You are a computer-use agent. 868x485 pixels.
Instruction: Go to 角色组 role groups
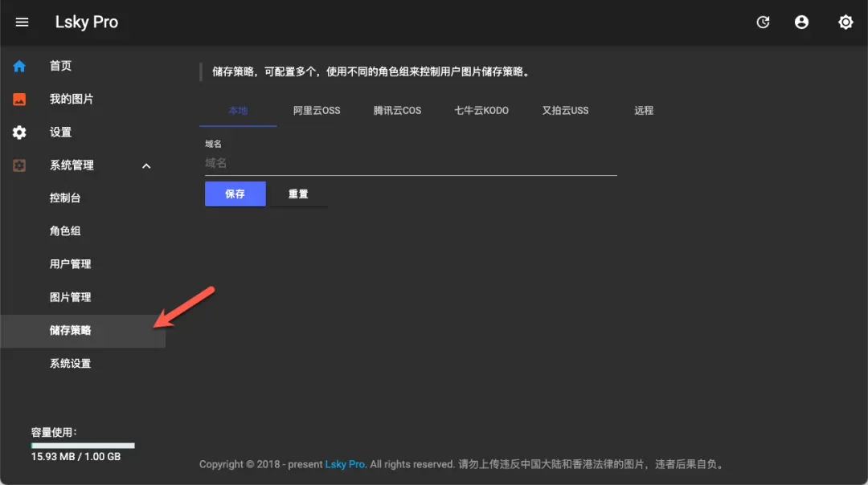[x=65, y=231]
